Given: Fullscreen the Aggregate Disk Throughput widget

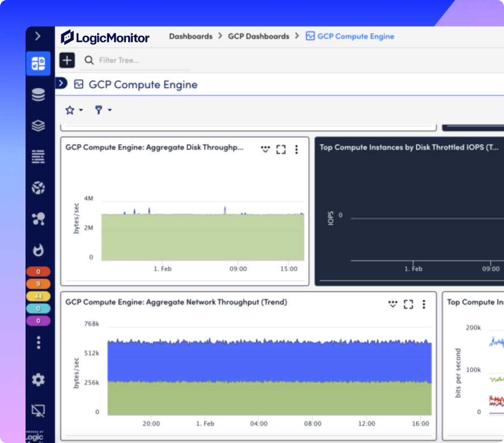Looking at the screenshot, I should [281, 149].
